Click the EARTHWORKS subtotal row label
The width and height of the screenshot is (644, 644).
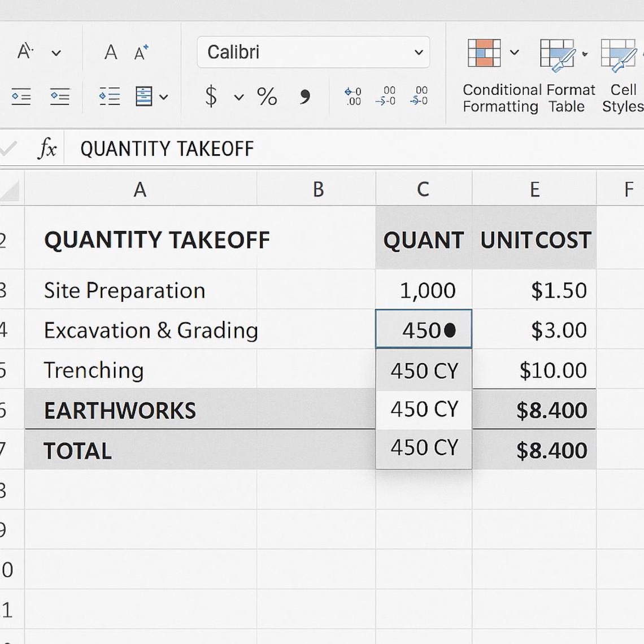[120, 410]
